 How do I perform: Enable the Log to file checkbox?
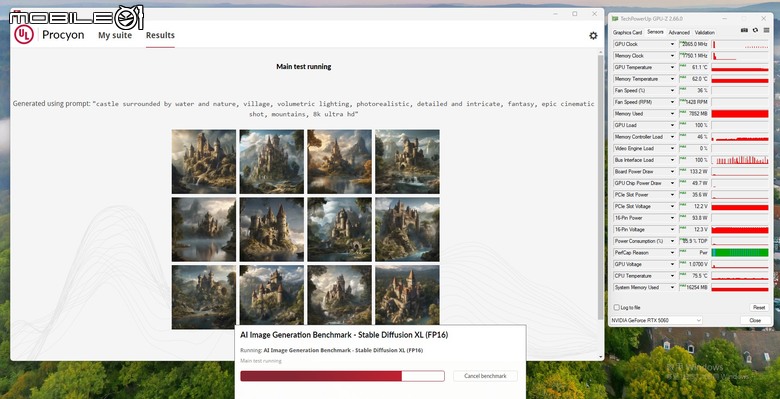click(x=617, y=307)
